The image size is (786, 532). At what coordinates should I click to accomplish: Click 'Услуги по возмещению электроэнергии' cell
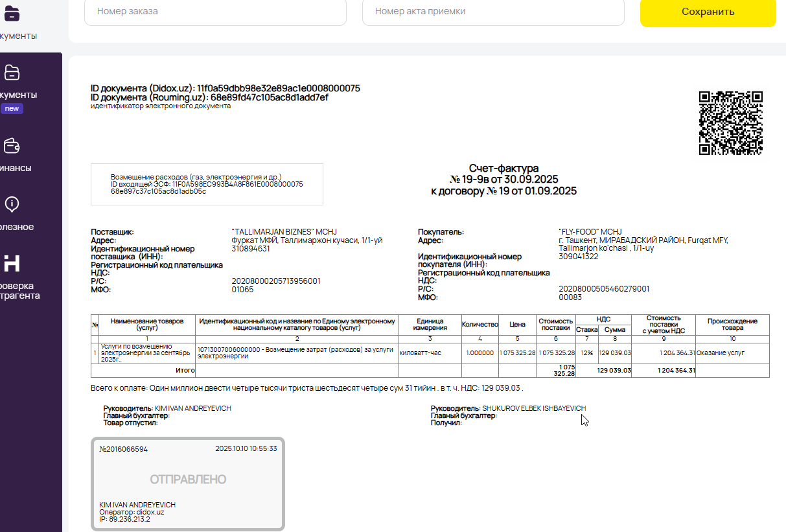pos(147,353)
